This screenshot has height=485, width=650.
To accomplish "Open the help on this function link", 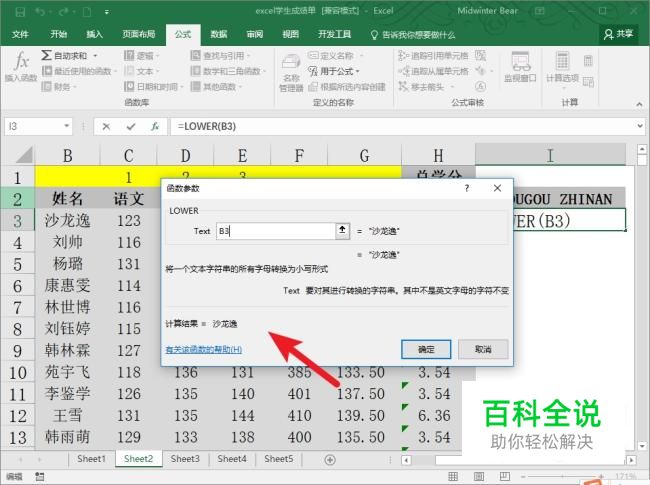I will click(x=203, y=349).
